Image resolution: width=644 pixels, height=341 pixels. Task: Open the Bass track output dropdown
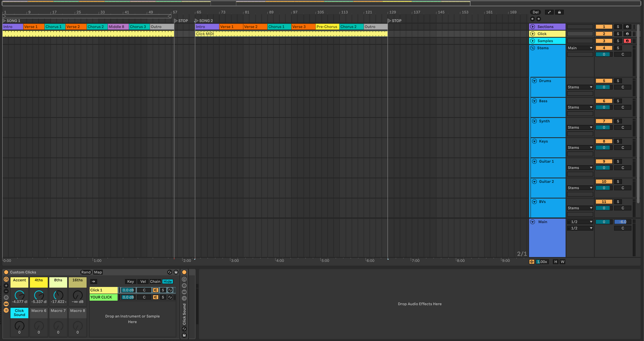click(580, 107)
